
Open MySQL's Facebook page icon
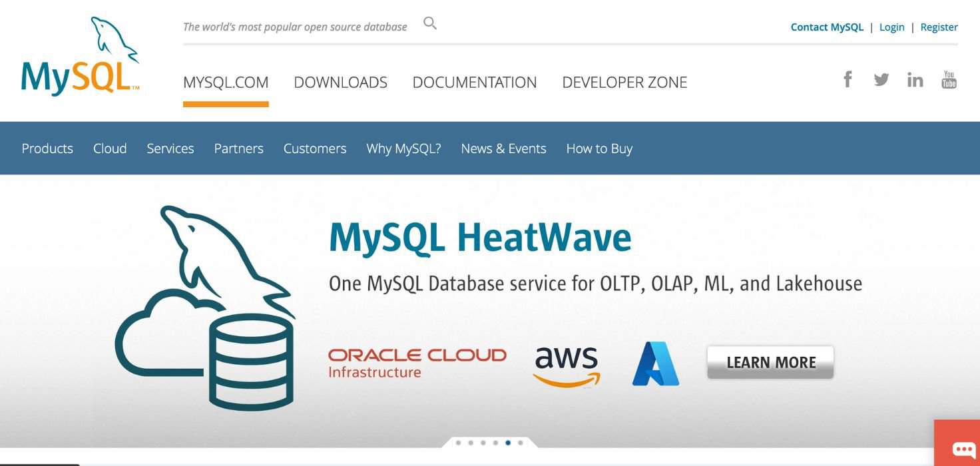(x=848, y=79)
